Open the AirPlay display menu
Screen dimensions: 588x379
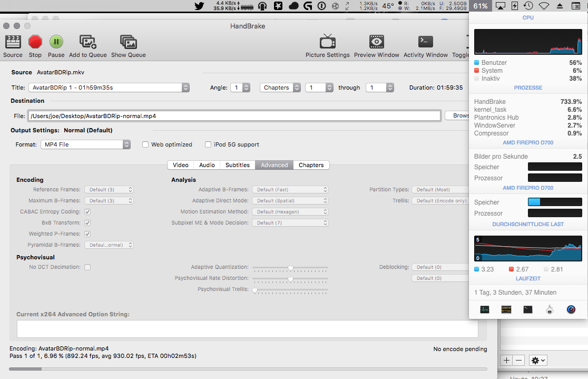click(x=500, y=6)
